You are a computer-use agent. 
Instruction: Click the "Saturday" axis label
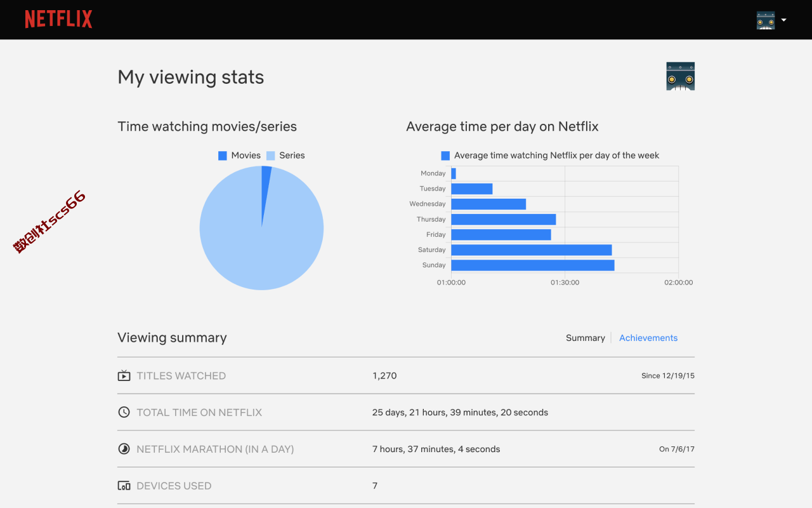pos(432,250)
